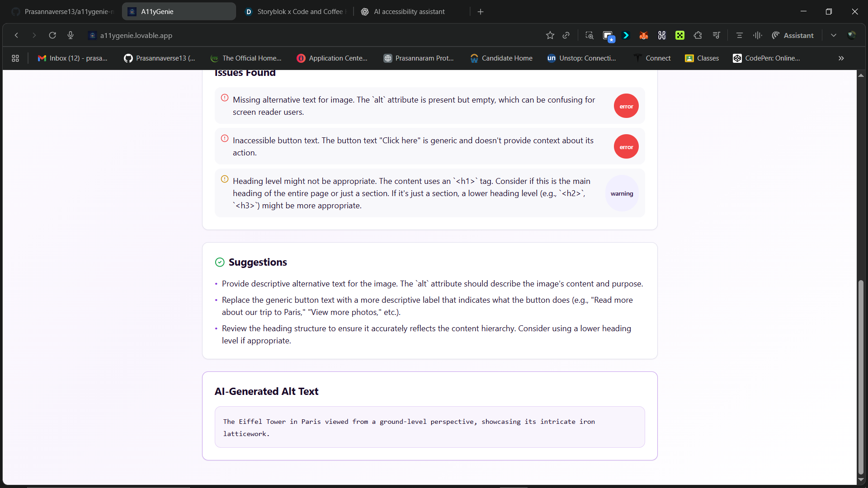Click the warning badge on heading issue

tap(622, 193)
